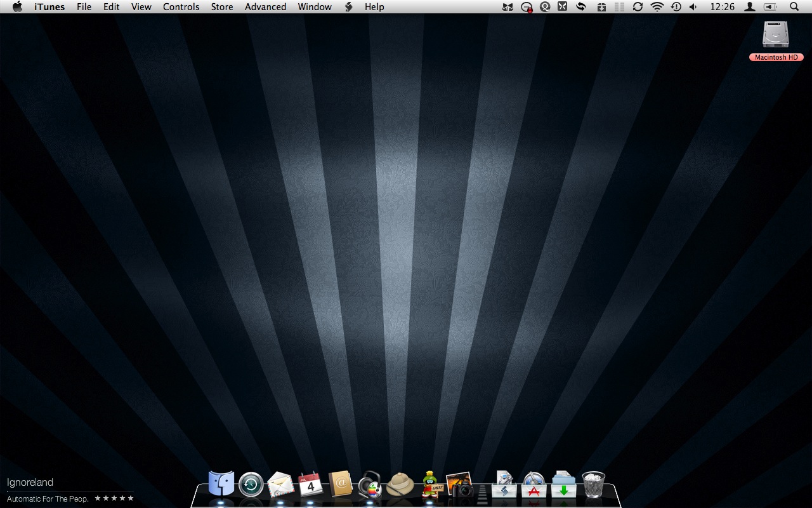This screenshot has height=508, width=812.
Task: Open the script menu icon beside Window
Action: [x=348, y=7]
